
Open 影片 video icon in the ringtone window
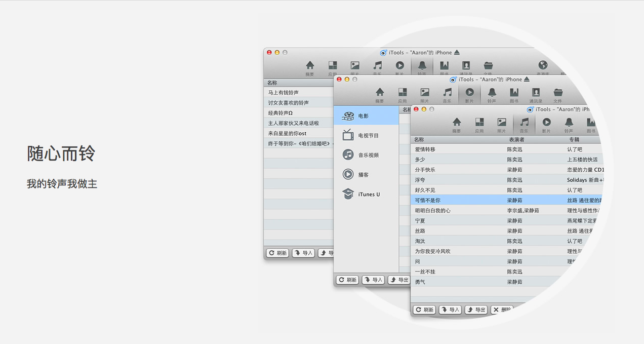pyautogui.click(x=399, y=66)
